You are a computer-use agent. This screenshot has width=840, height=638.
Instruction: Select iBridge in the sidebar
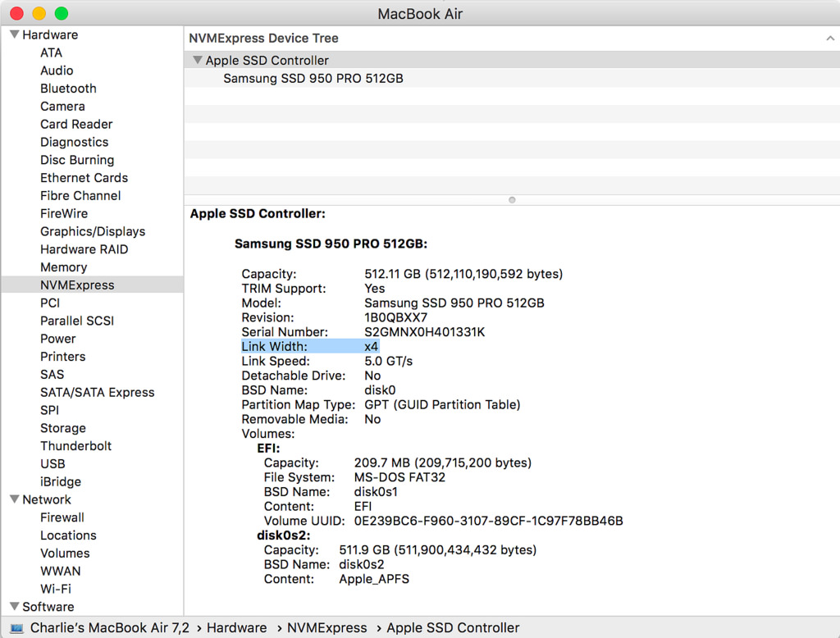coord(61,481)
